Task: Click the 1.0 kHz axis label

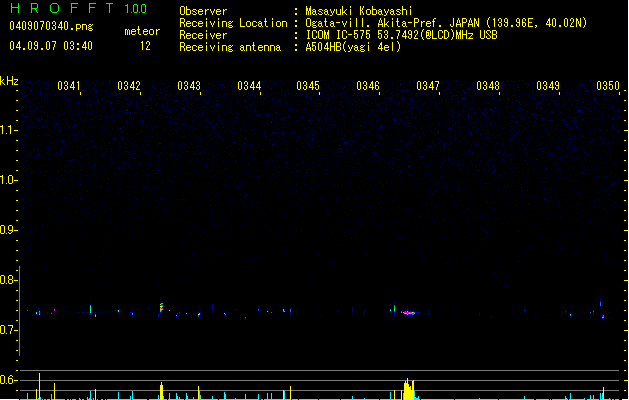Action: click(8, 180)
